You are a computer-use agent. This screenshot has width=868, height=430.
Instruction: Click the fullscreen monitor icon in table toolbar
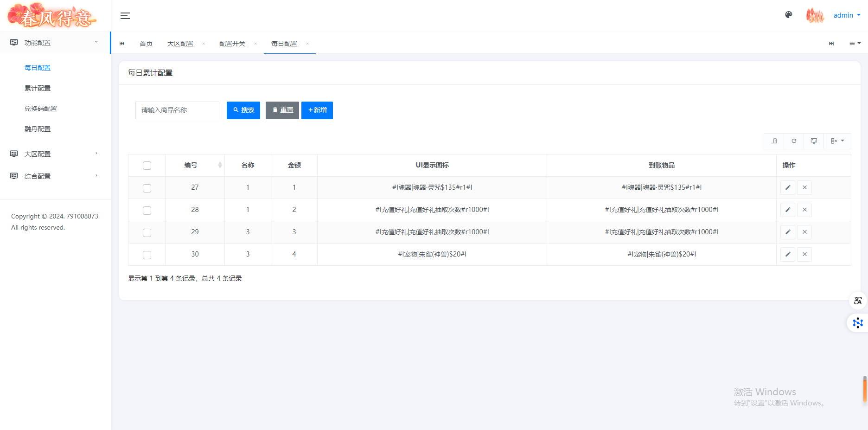(814, 141)
